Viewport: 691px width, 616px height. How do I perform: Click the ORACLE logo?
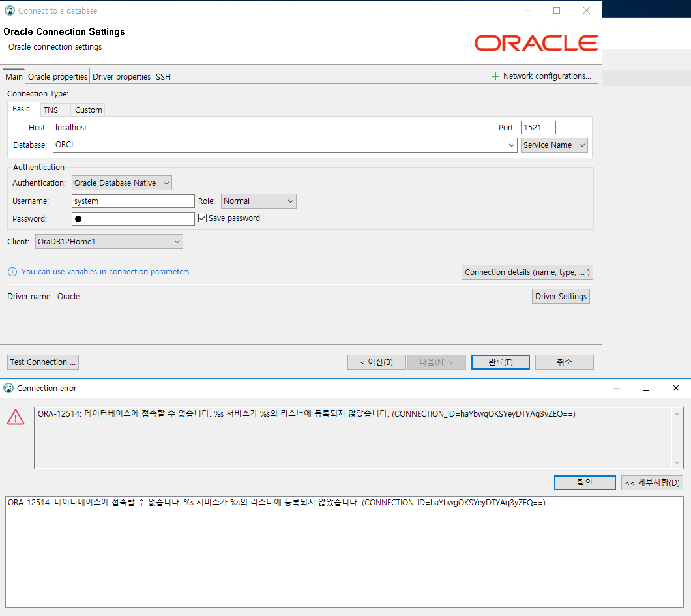[536, 43]
